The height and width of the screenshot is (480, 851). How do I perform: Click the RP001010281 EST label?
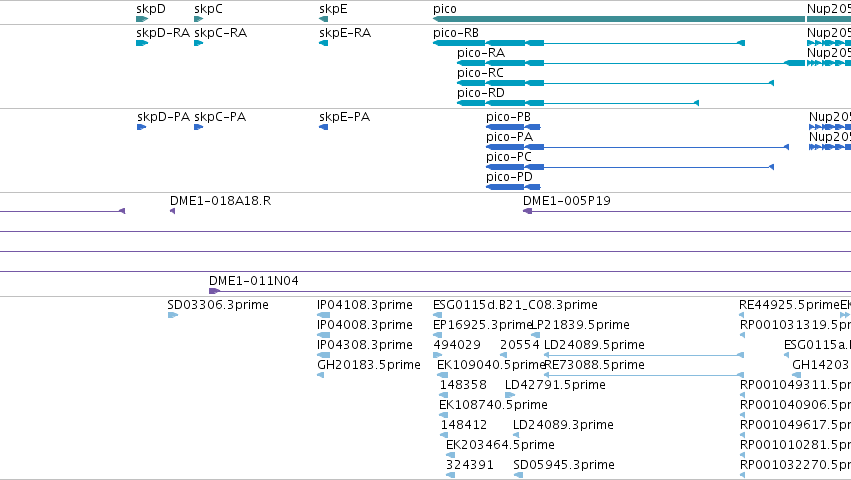(795, 445)
